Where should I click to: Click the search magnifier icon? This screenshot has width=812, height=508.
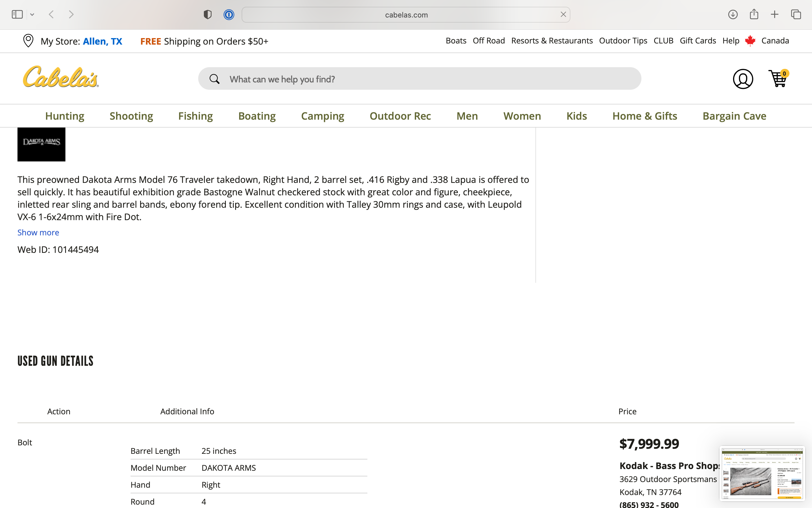click(214, 79)
